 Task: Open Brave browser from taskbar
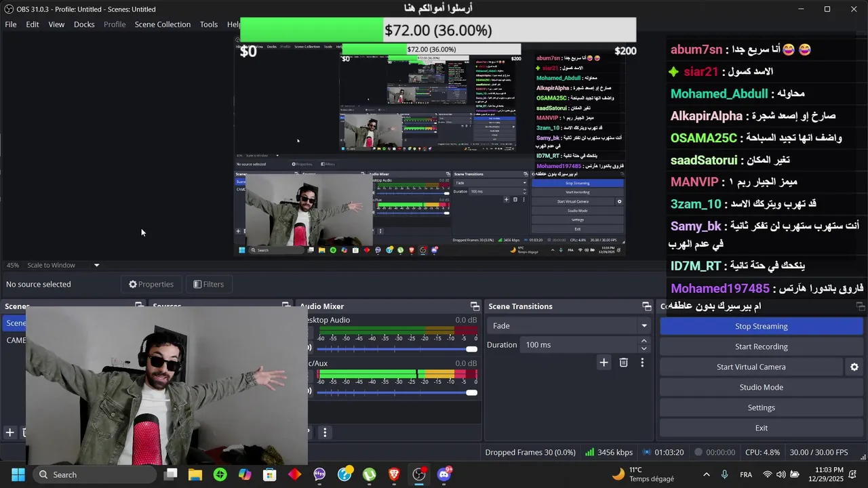(x=394, y=474)
